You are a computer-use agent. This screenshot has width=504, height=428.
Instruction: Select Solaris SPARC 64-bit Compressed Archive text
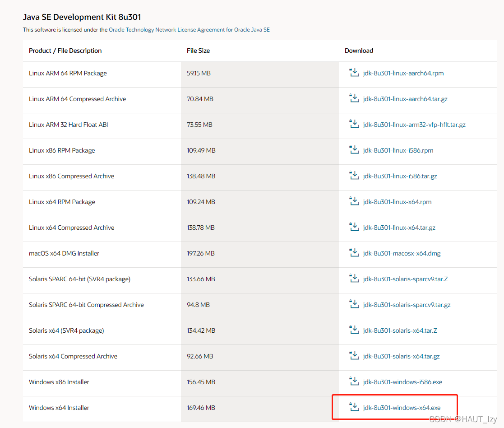(87, 305)
